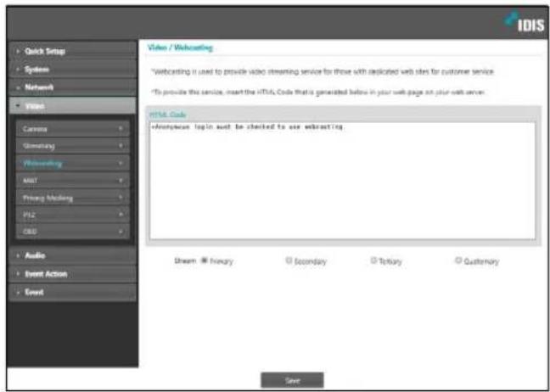Expand the Audio menu section

click(x=73, y=255)
